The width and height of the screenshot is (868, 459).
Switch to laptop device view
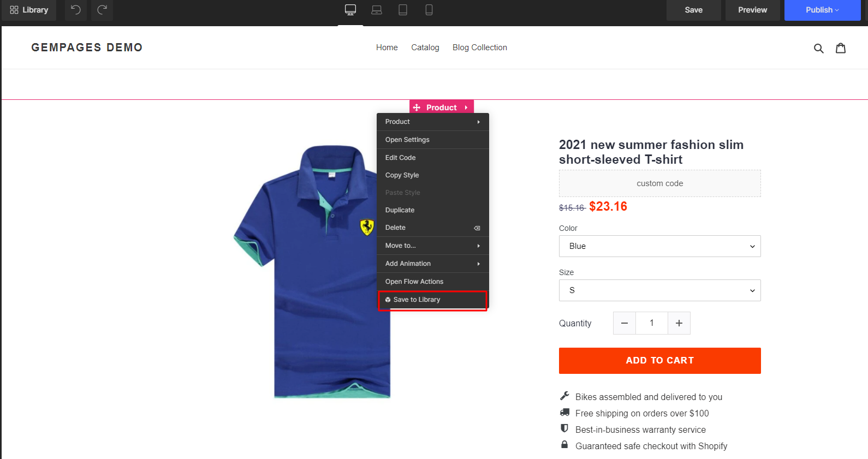click(x=377, y=10)
